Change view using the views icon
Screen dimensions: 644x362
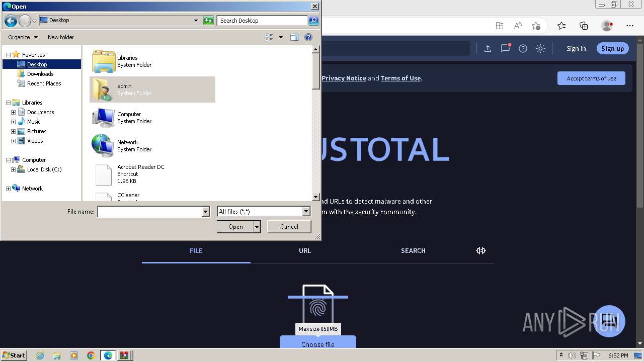pos(269,37)
